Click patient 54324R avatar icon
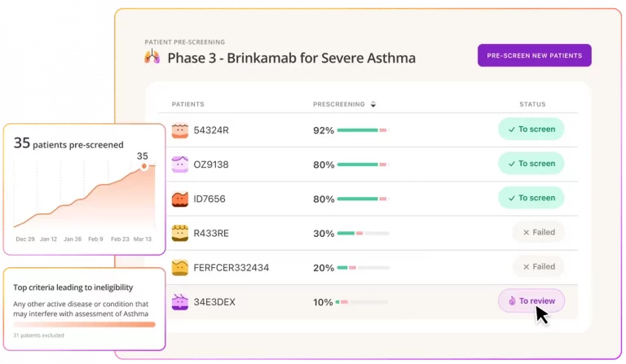626x364 pixels. pos(179,130)
